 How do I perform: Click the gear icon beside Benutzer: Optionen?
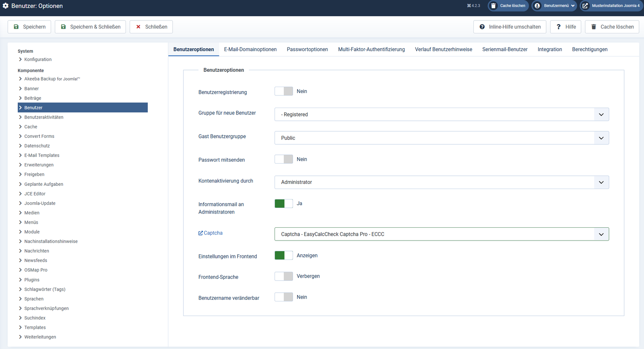coord(6,6)
